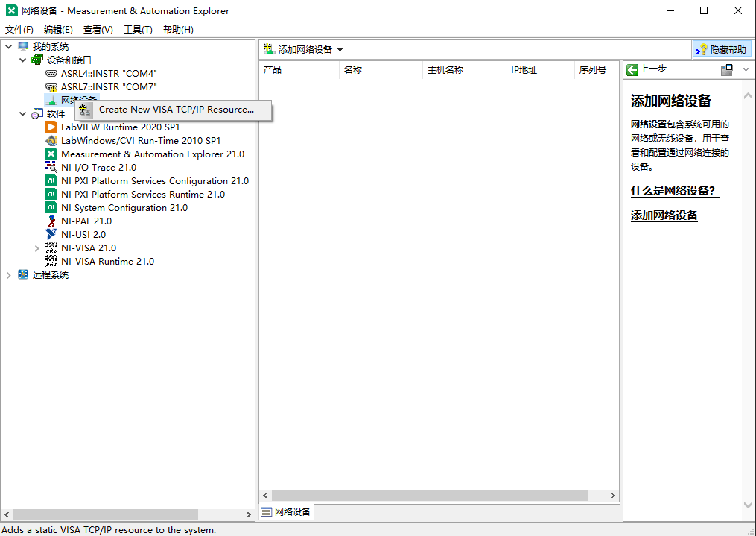Open the 什么是网络设备? help link
Viewport: 756px width, 536px height.
675,191
